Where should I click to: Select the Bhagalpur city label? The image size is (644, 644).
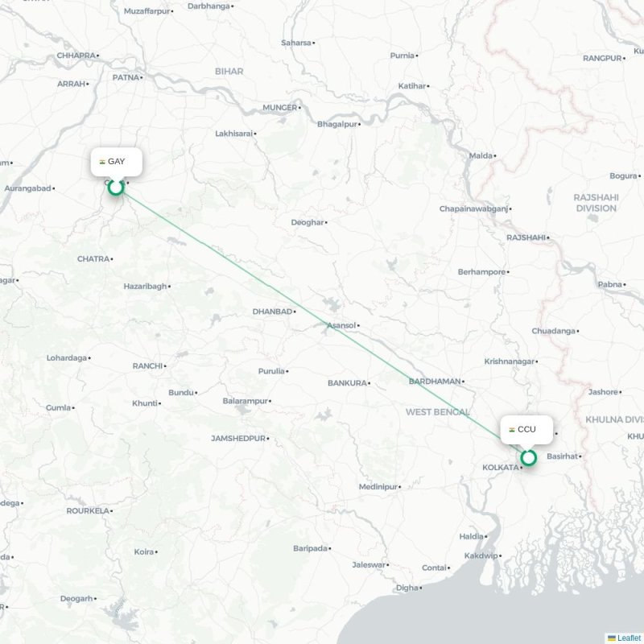coord(336,124)
